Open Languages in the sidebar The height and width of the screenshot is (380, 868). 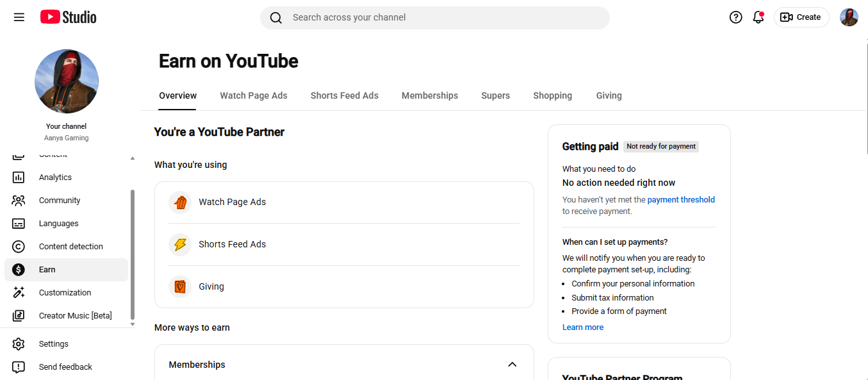tap(67, 224)
